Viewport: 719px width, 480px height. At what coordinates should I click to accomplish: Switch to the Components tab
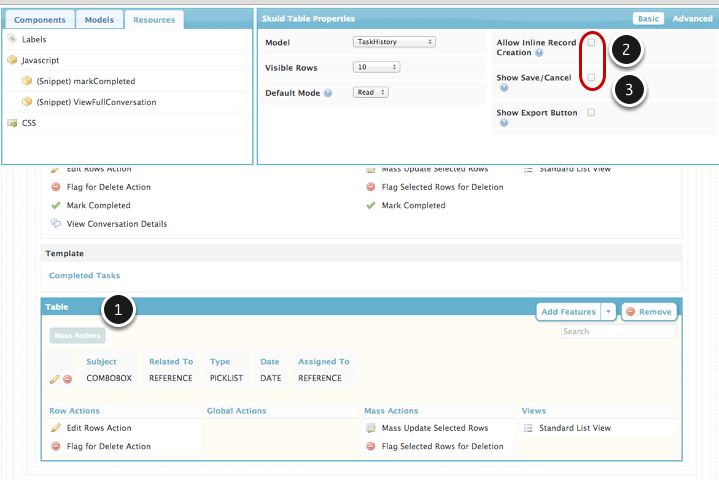[40, 20]
